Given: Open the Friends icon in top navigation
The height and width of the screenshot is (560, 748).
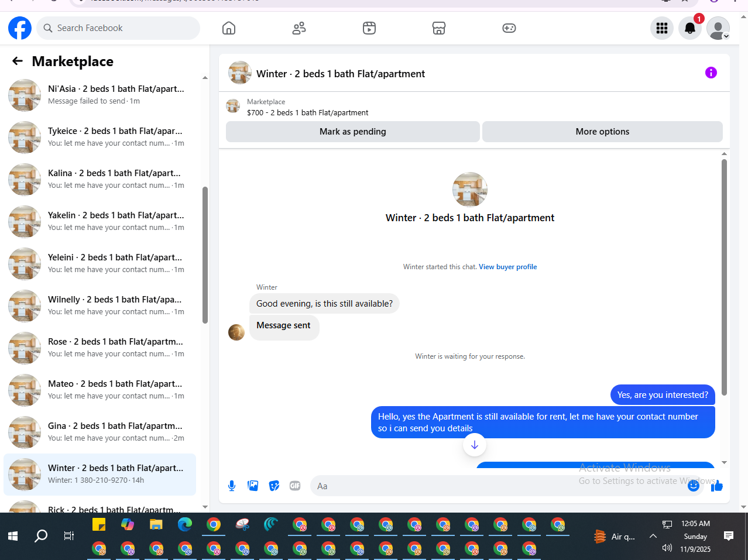Looking at the screenshot, I should pos(299,28).
